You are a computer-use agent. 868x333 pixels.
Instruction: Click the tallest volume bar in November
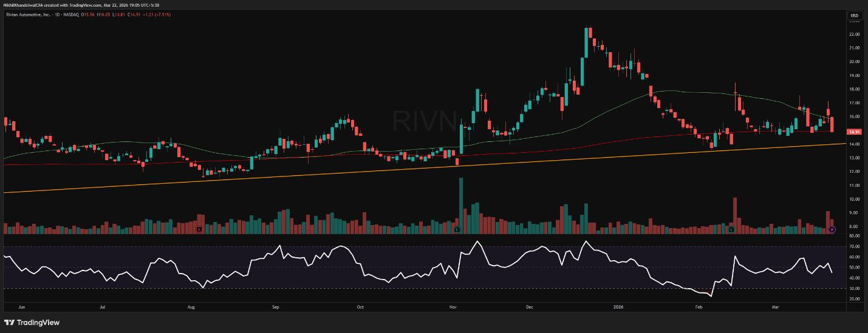pyautogui.click(x=461, y=203)
